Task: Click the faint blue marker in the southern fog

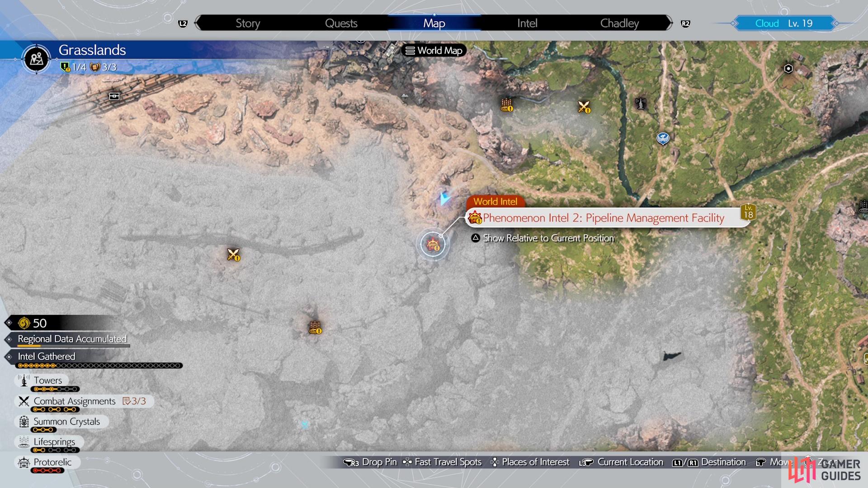Action: click(x=305, y=425)
